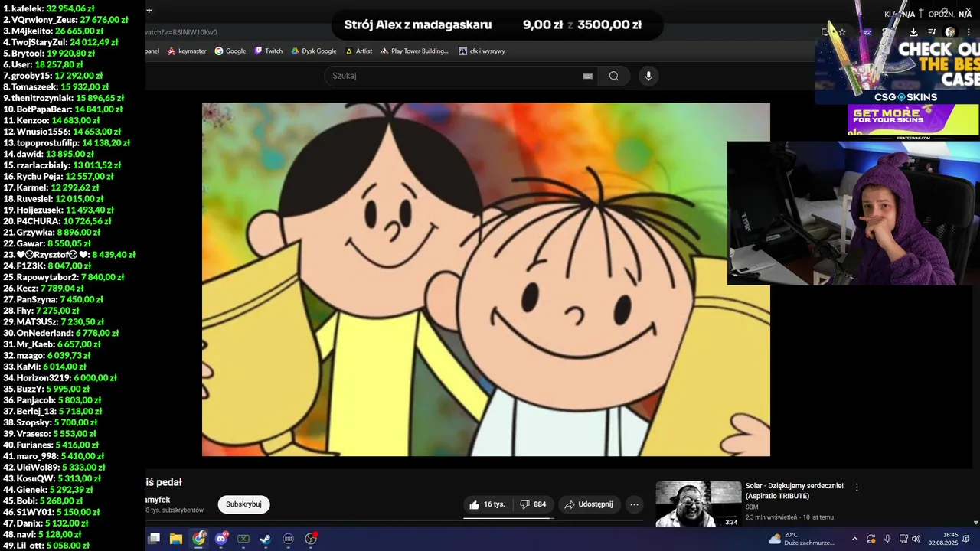Open a new browser tab with plus icon
The image size is (980, 551).
click(x=149, y=10)
